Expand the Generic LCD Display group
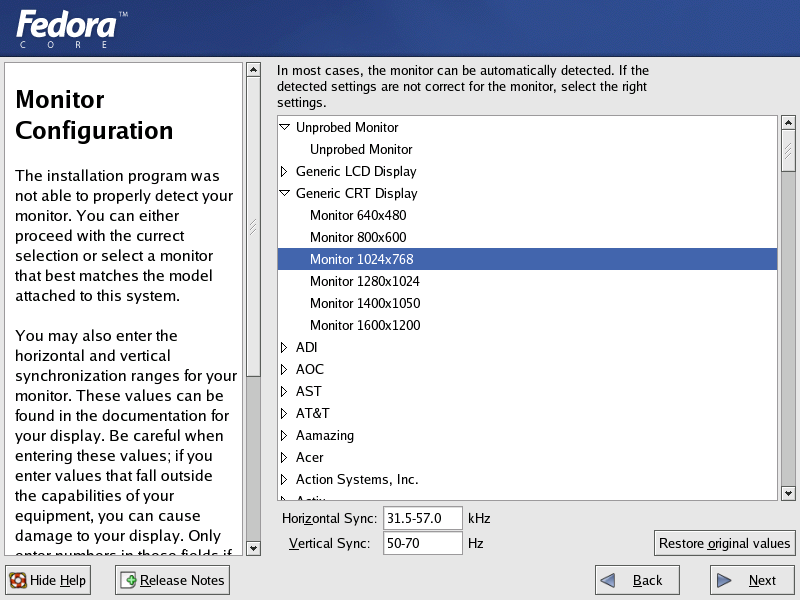Screen dimensions: 800x600 point(284,171)
